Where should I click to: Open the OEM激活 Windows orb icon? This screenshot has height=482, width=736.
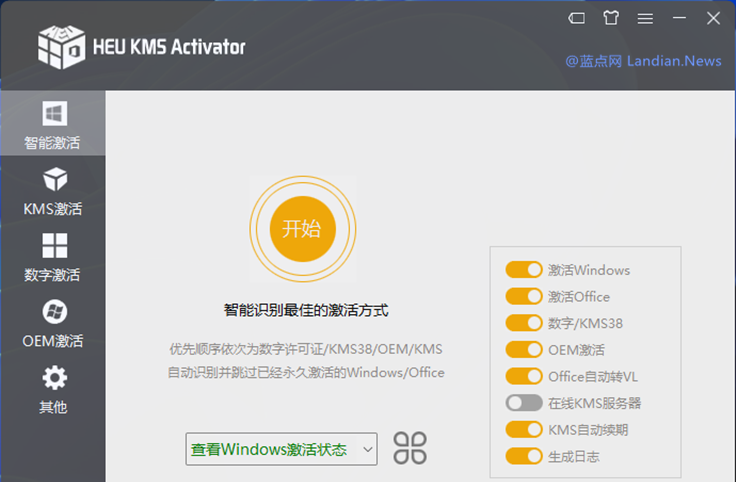click(54, 312)
